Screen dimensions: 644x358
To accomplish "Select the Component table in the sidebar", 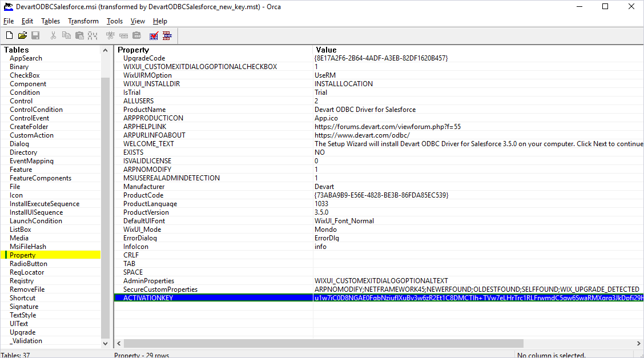I will 27,83.
